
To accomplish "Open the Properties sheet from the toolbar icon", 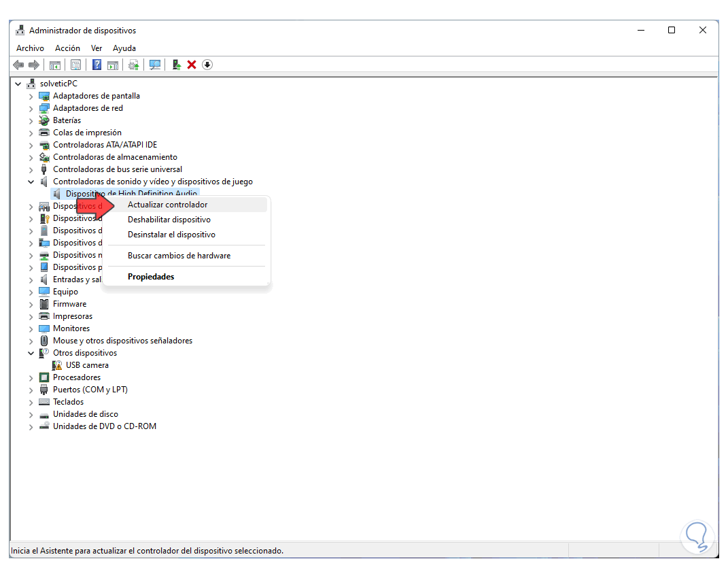I will [x=75, y=65].
